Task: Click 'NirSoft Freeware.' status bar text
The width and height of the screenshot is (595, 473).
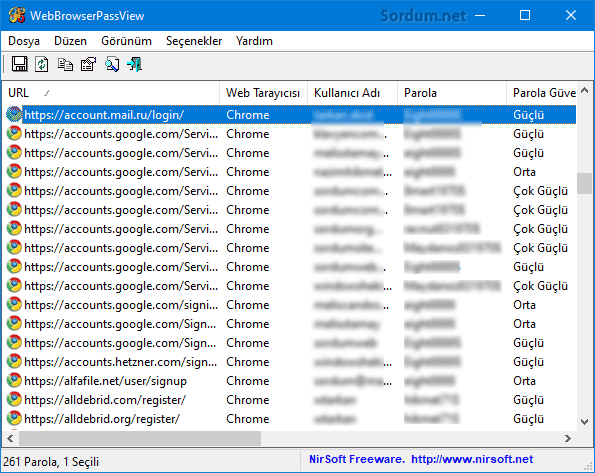Action: click(357, 459)
